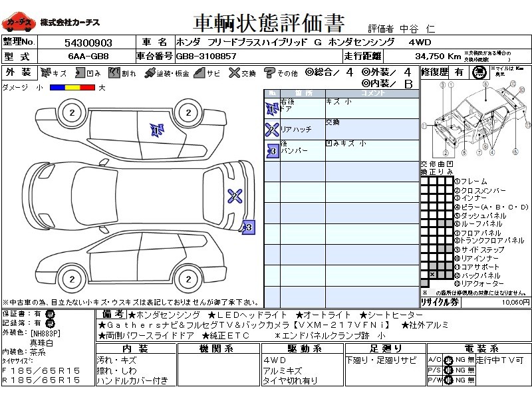This screenshot has height=399, width=532.
Task: Click the リサイクル券 amount 10,060円
Action: pyautogui.click(x=516, y=303)
